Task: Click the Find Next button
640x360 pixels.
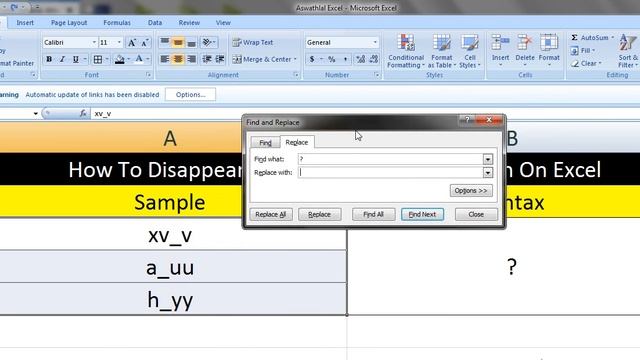Action: pyautogui.click(x=422, y=214)
